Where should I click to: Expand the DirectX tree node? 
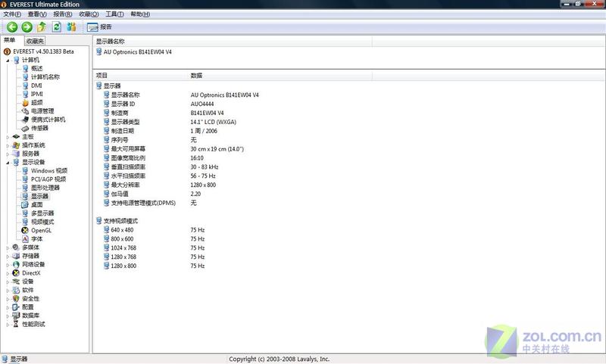coord(8,273)
